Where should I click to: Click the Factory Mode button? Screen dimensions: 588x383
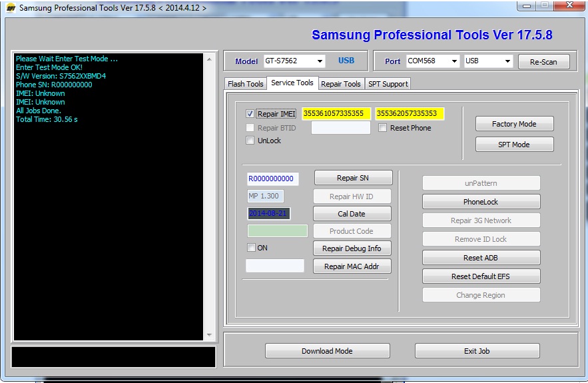514,124
